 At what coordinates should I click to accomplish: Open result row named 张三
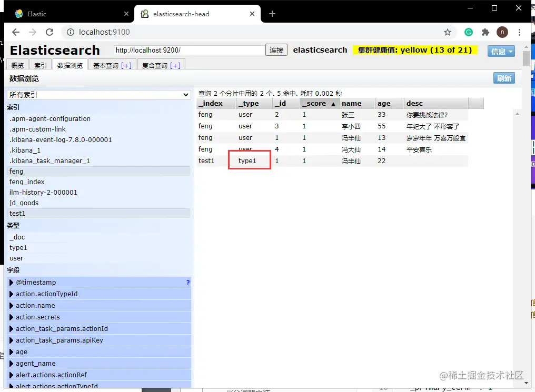[332, 115]
